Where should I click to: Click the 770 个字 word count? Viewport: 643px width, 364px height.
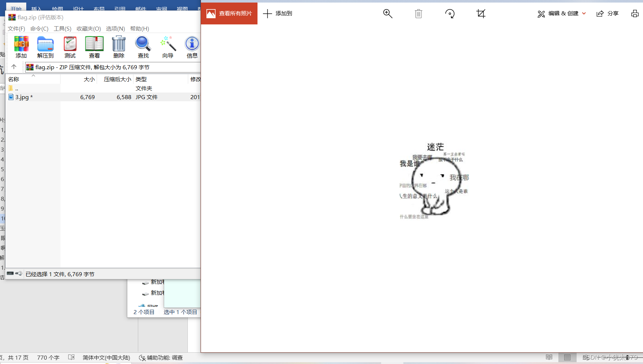pyautogui.click(x=48, y=357)
